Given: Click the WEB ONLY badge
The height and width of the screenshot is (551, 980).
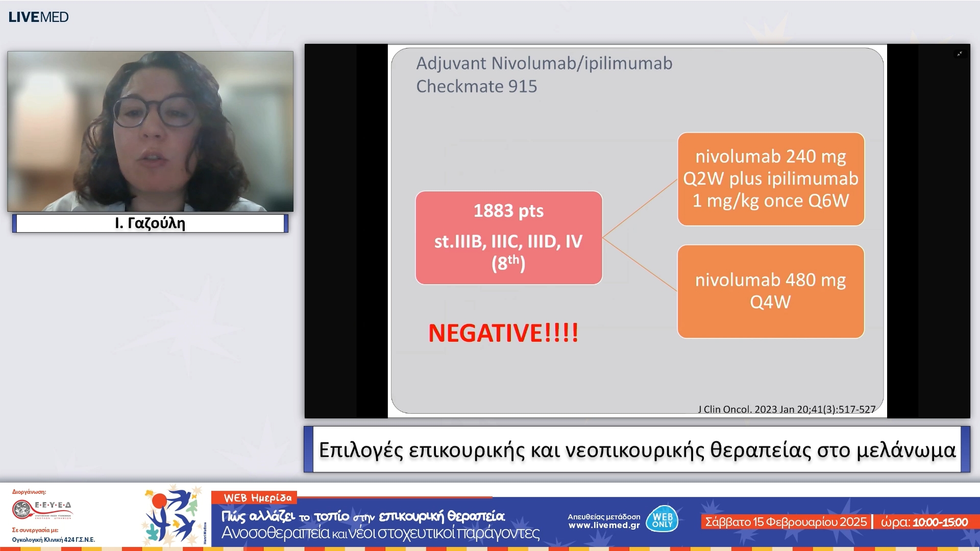Looking at the screenshot, I should [x=662, y=519].
